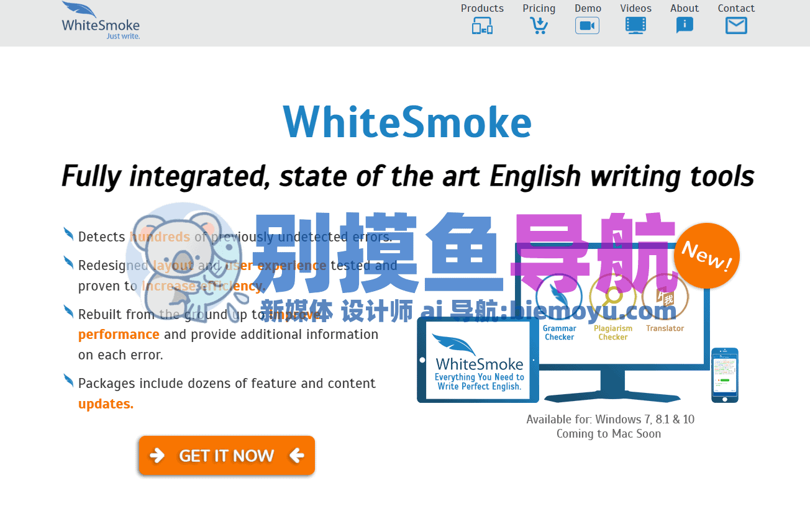The image size is (810, 532).
Task: Click the big WhiteSmoke blue heading
Action: click(407, 122)
